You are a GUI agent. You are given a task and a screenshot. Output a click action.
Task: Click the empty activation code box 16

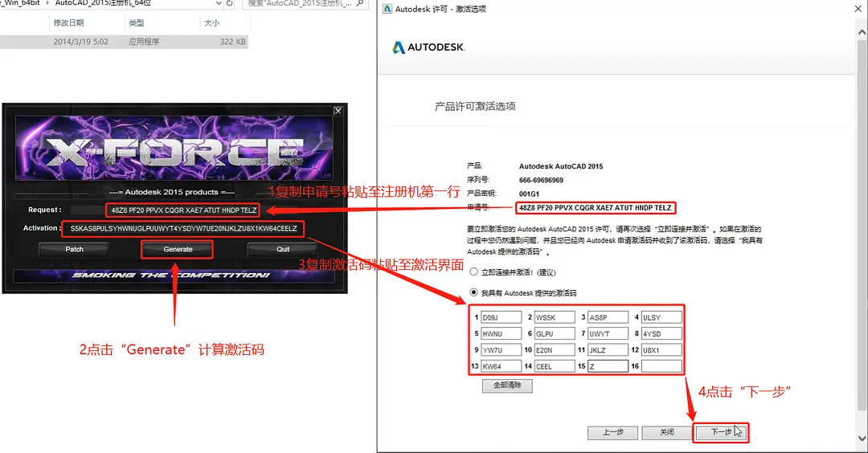click(661, 366)
